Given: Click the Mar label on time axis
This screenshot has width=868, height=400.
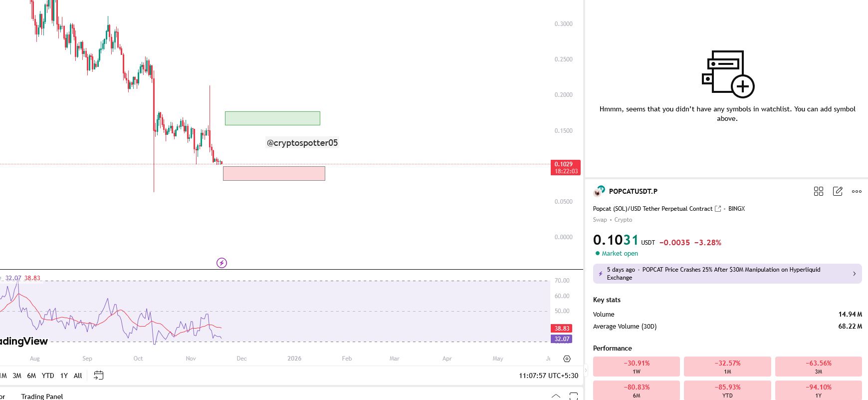Looking at the screenshot, I should (394, 359).
